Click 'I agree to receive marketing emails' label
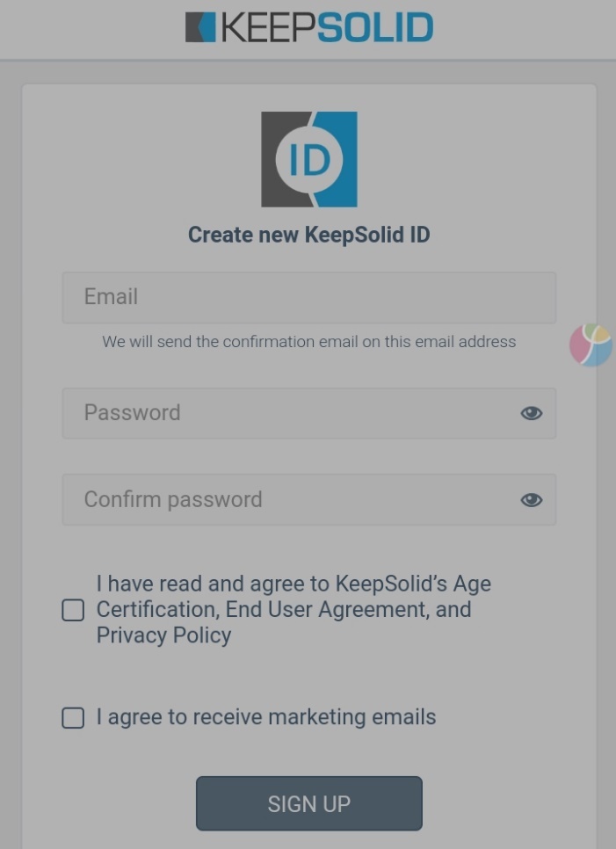616x849 pixels. 266,717
